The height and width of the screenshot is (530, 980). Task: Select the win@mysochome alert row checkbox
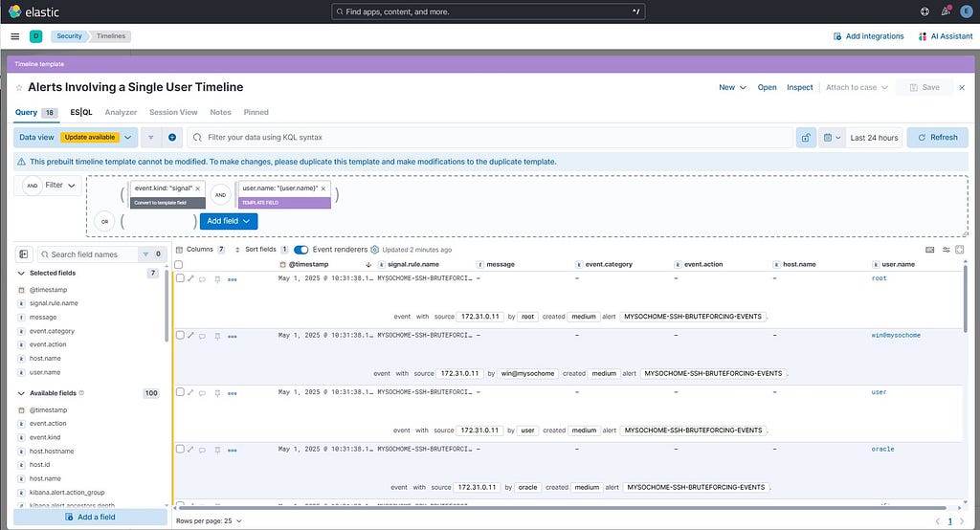pyautogui.click(x=180, y=335)
